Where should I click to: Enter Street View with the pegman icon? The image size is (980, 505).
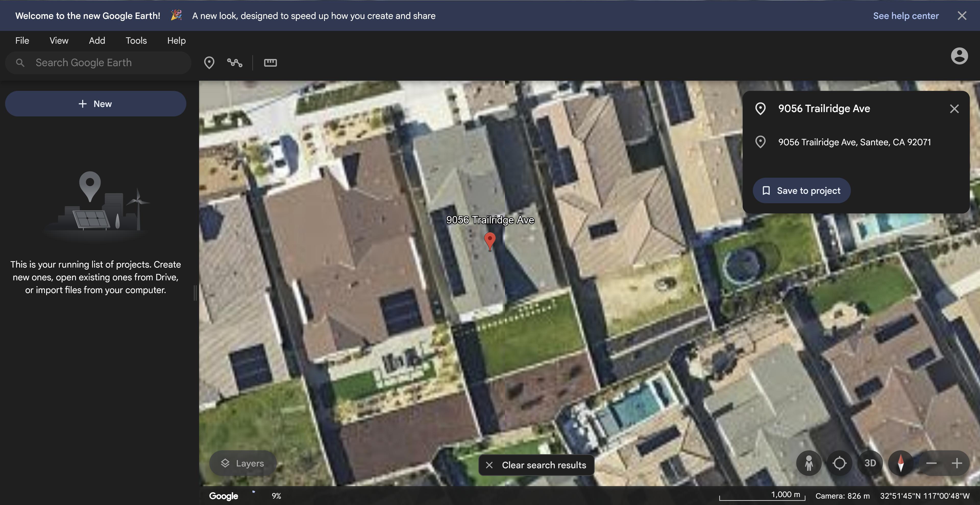809,463
